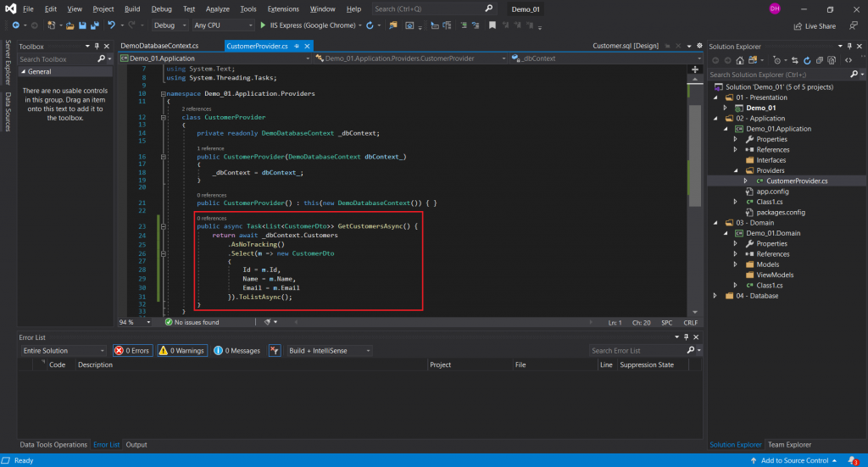Image resolution: width=868 pixels, height=467 pixels.
Task: Toggle the 0 Warnings filter
Action: pos(182,350)
